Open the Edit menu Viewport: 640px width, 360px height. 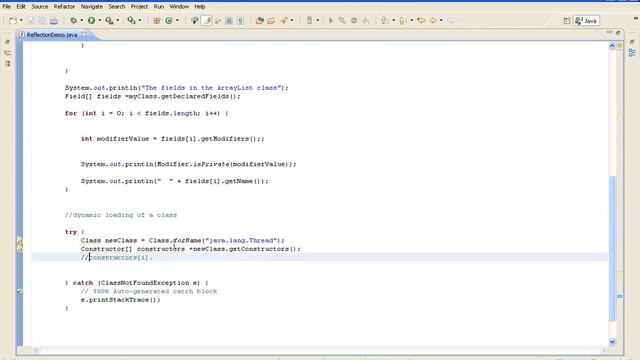pos(21,7)
